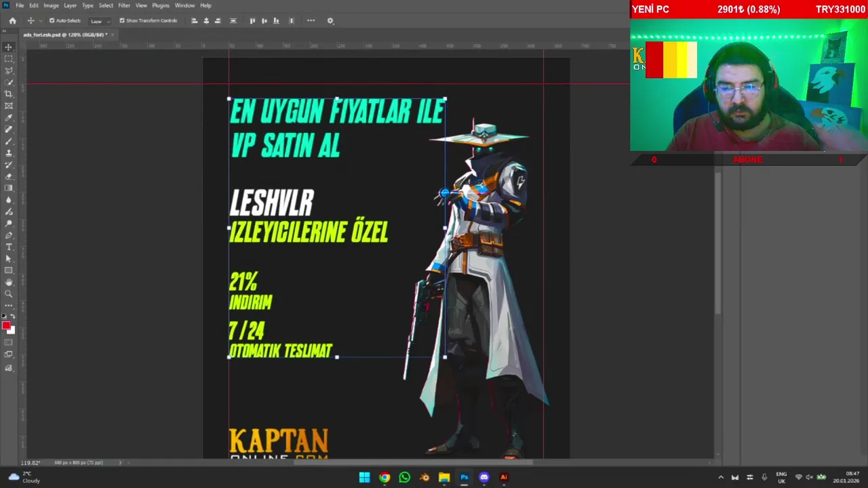
Task: Select the Spot Healing Brush tool
Action: tap(9, 129)
